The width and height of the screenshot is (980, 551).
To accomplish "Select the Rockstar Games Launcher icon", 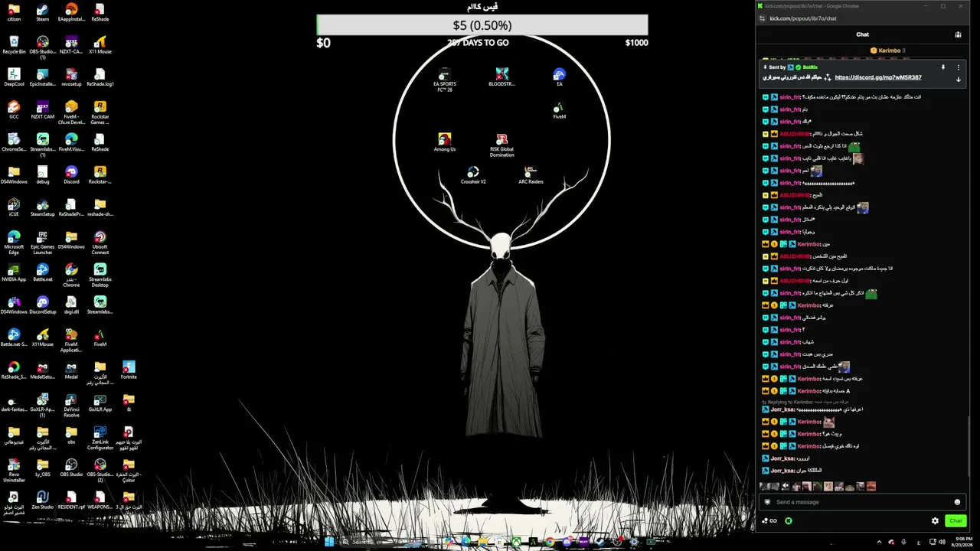I will [x=100, y=112].
